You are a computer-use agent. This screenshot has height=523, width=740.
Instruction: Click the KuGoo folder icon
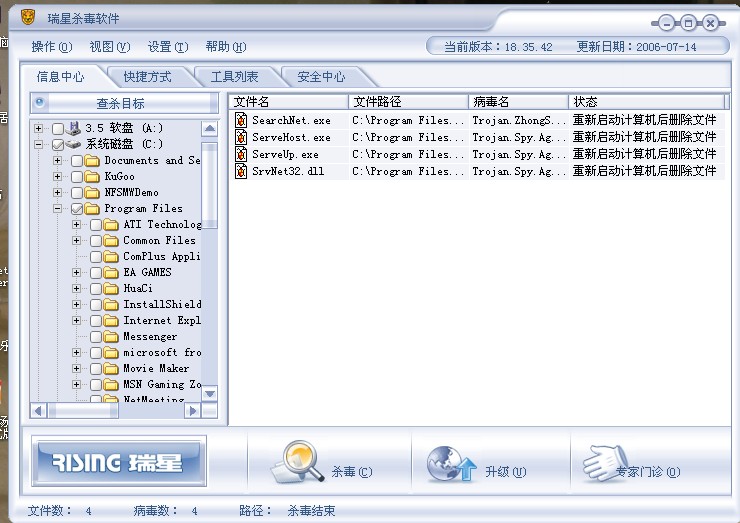point(92,177)
